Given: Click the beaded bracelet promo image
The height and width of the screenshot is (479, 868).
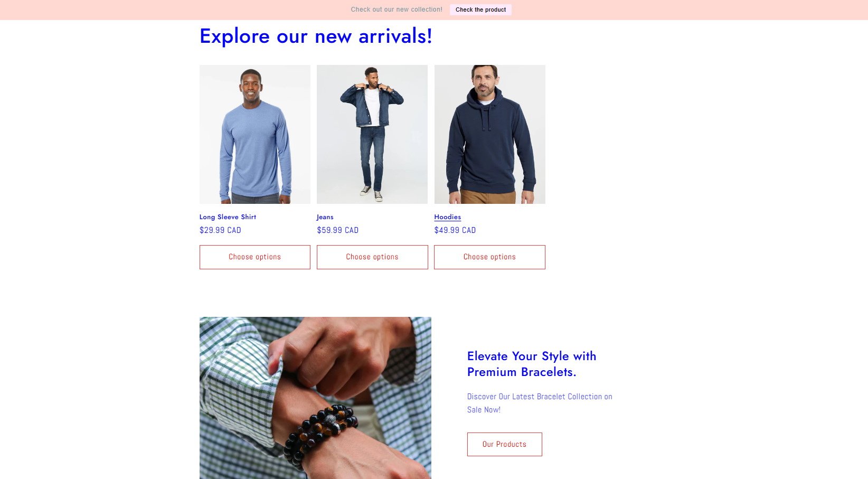Looking at the screenshot, I should tap(315, 398).
